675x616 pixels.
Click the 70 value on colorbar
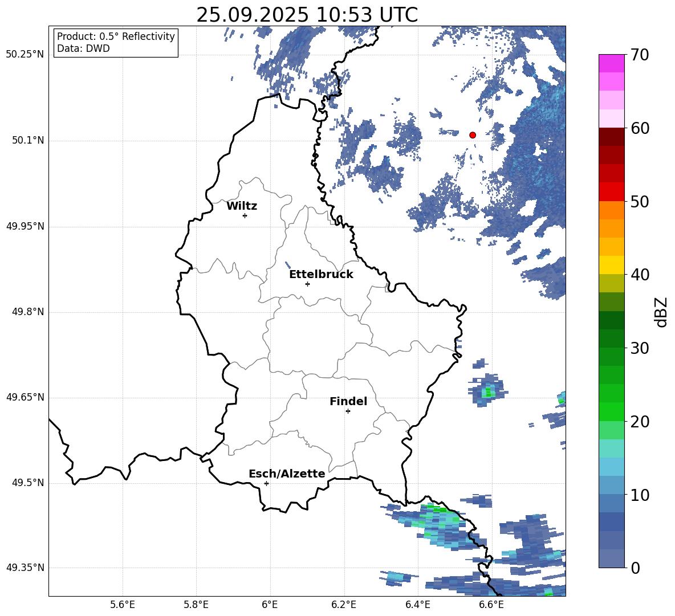pos(640,55)
